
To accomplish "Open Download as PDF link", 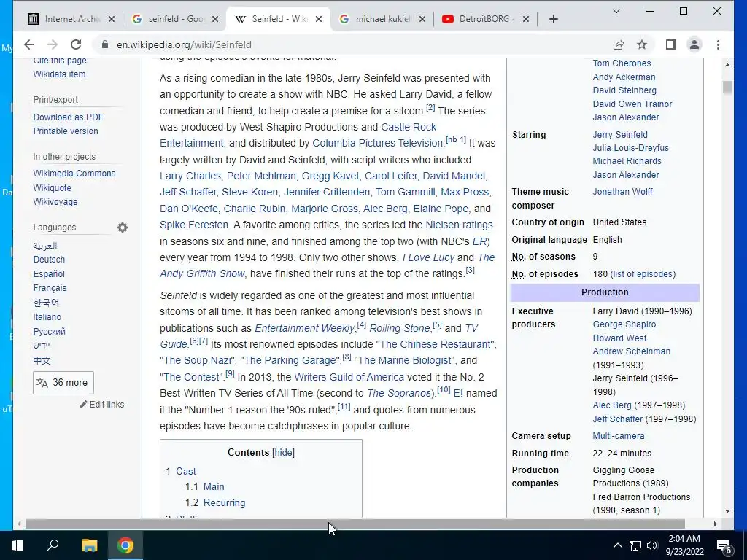I will tap(68, 117).
